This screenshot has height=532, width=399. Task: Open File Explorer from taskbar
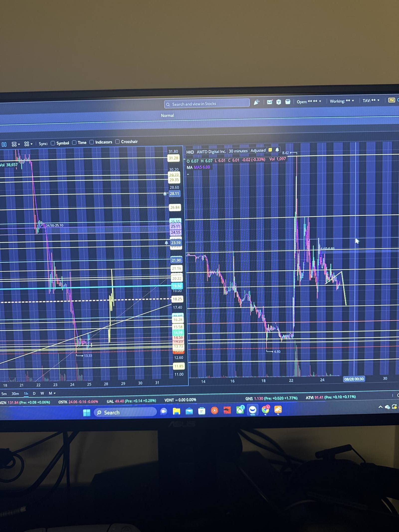(x=176, y=411)
